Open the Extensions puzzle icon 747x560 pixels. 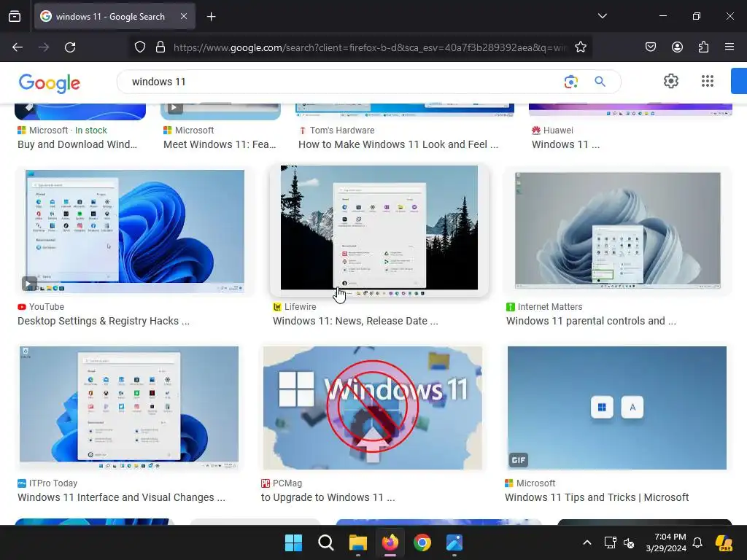[703, 47]
